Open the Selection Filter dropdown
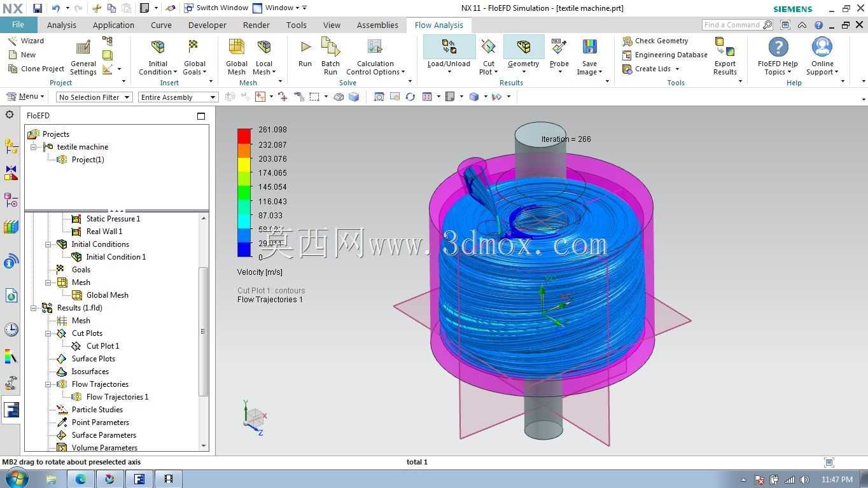This screenshot has width=868, height=488. tap(94, 97)
